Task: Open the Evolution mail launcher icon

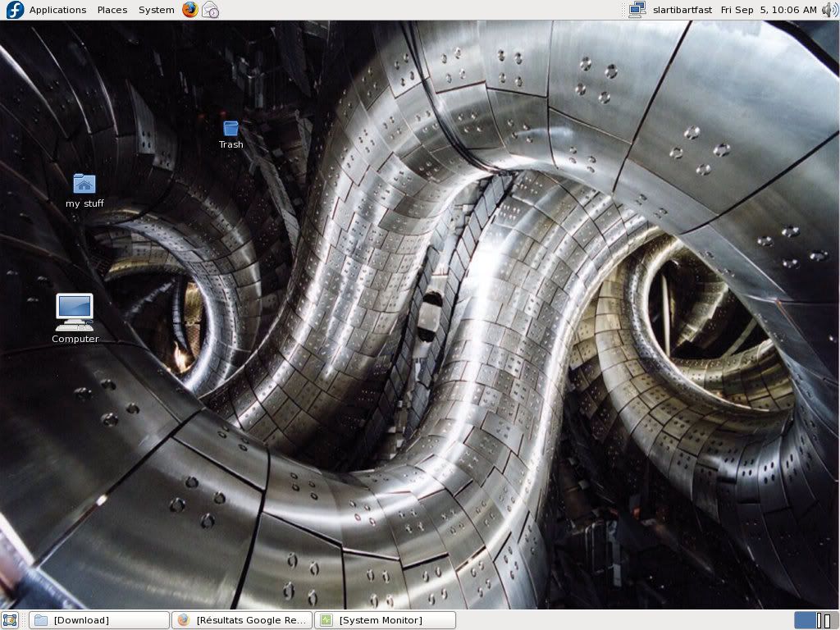Action: click(210, 10)
